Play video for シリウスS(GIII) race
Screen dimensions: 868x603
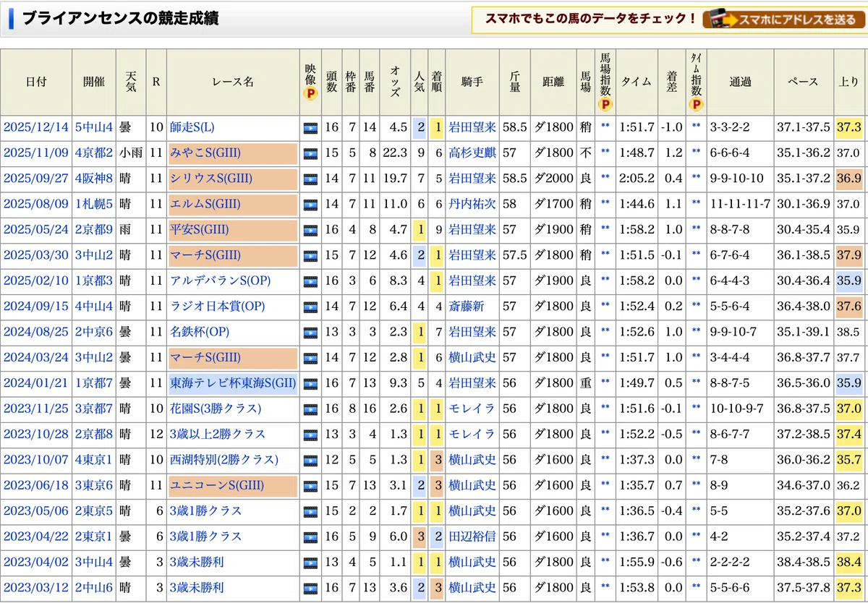pyautogui.click(x=310, y=179)
